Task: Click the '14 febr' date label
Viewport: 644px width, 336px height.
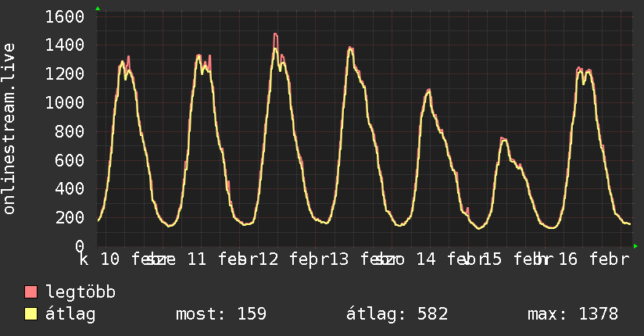Action: click(446, 259)
